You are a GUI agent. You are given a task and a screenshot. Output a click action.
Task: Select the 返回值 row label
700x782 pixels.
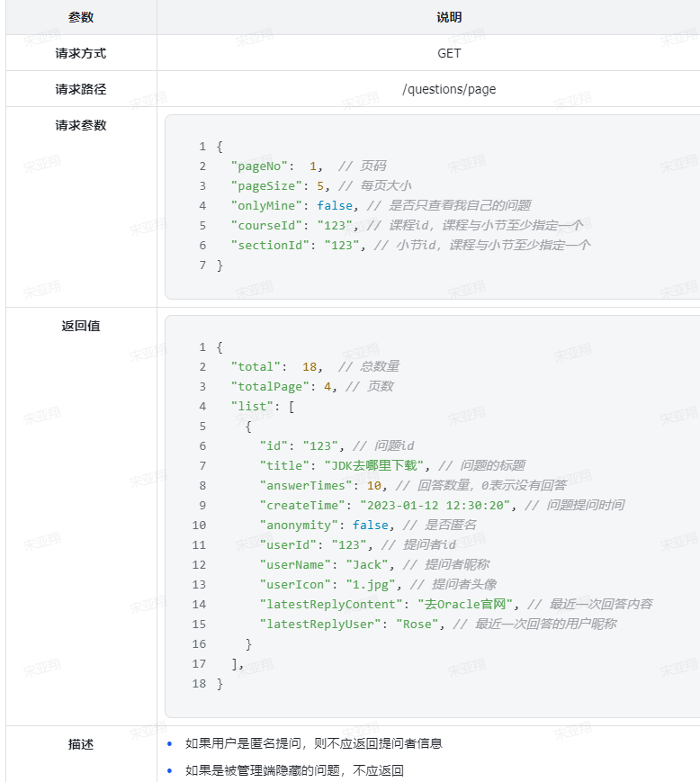pos(81,326)
